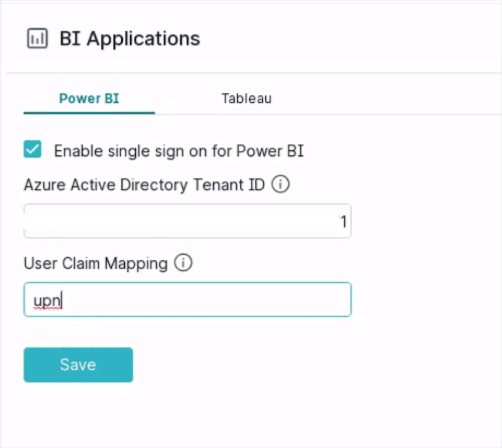Select the Power BI tab

[x=89, y=98]
